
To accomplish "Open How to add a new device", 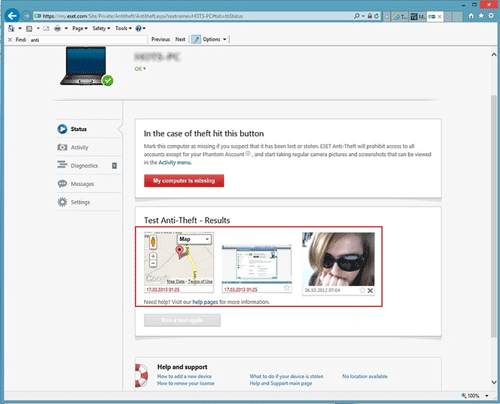I will [184, 376].
